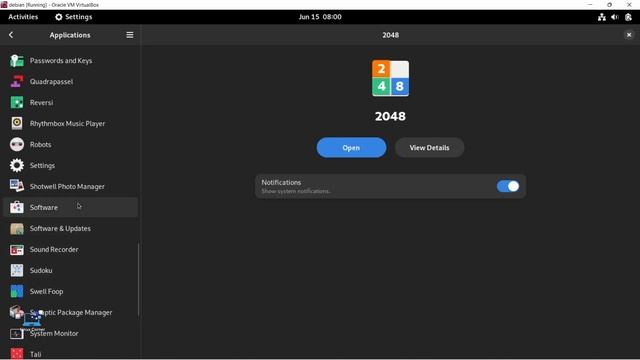Click the volume icon in top bar
This screenshot has height=360, width=640.
615,17
